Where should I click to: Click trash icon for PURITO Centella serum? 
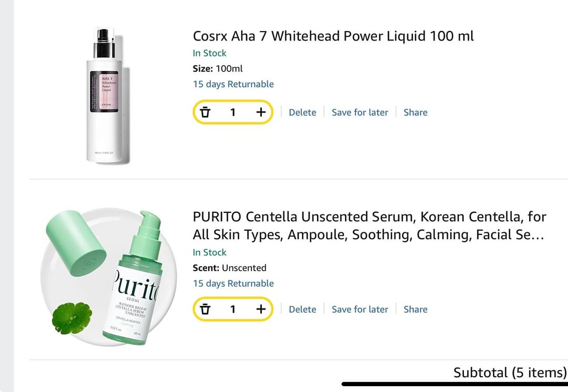pos(206,309)
